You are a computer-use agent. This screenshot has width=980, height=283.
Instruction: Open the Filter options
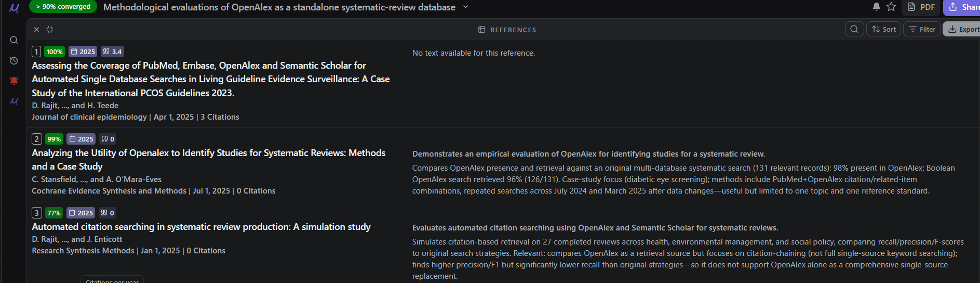[x=922, y=29]
